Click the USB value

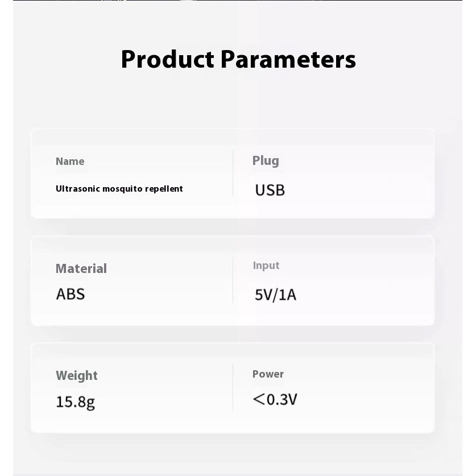point(270,191)
